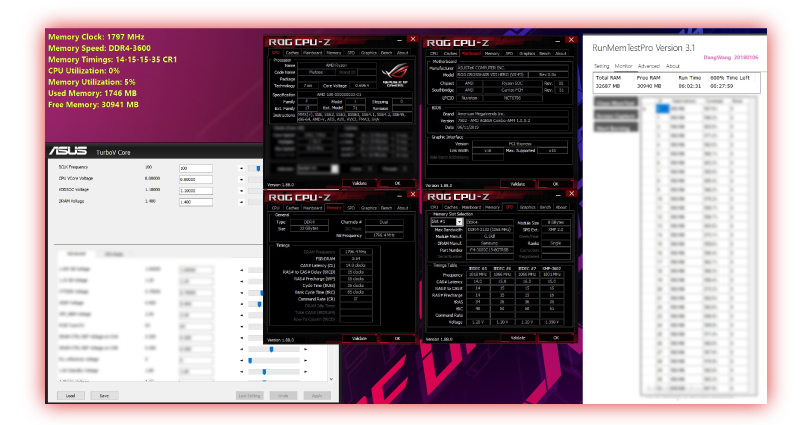Open Bench tab in the CPU-Z CPU window
Screen dimensions: 811x425
[x=386, y=53]
